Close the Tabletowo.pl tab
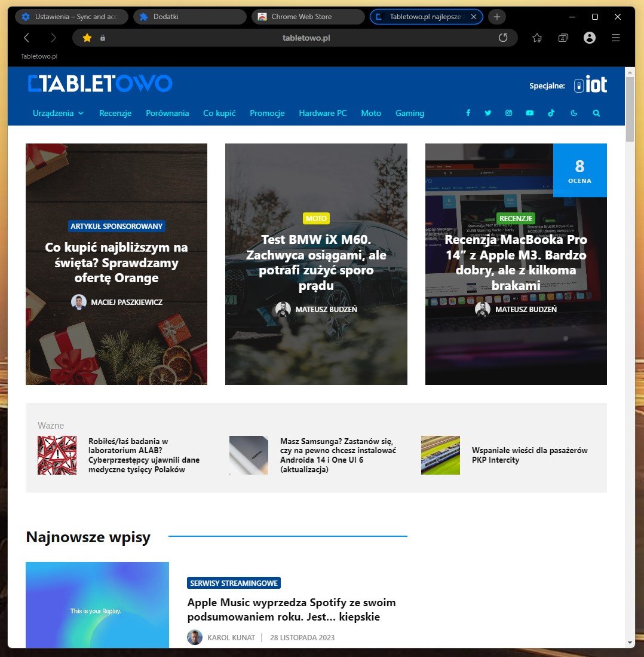The width and height of the screenshot is (644, 657). tap(474, 17)
